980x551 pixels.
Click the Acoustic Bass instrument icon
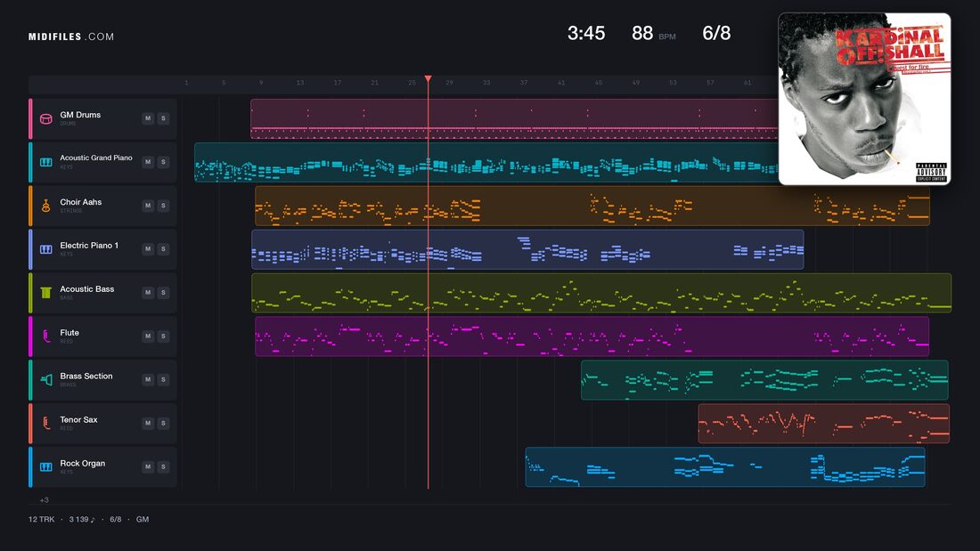(46, 293)
